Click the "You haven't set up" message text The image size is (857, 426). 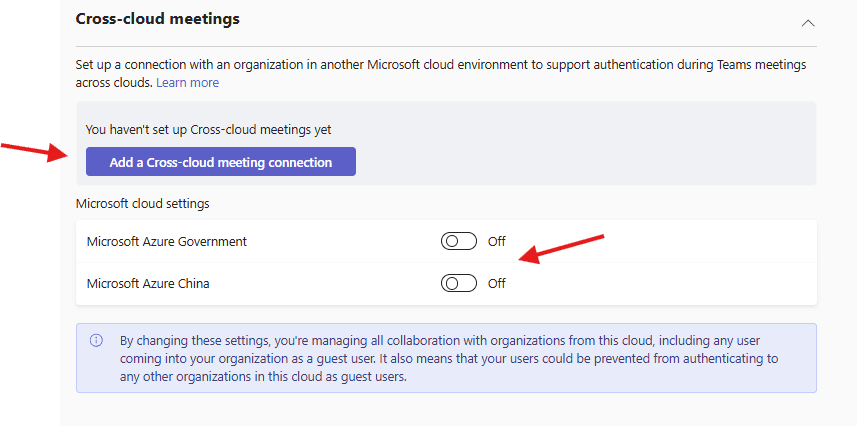click(x=208, y=129)
